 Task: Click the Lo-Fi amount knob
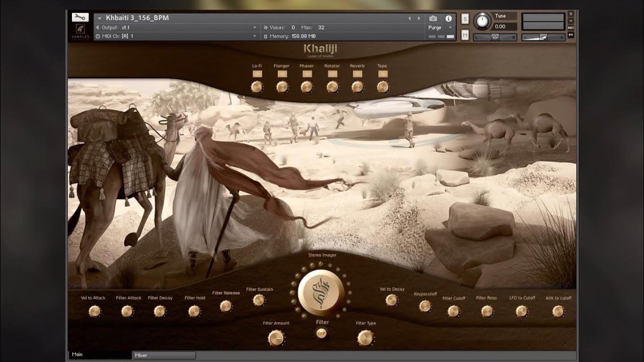(257, 87)
